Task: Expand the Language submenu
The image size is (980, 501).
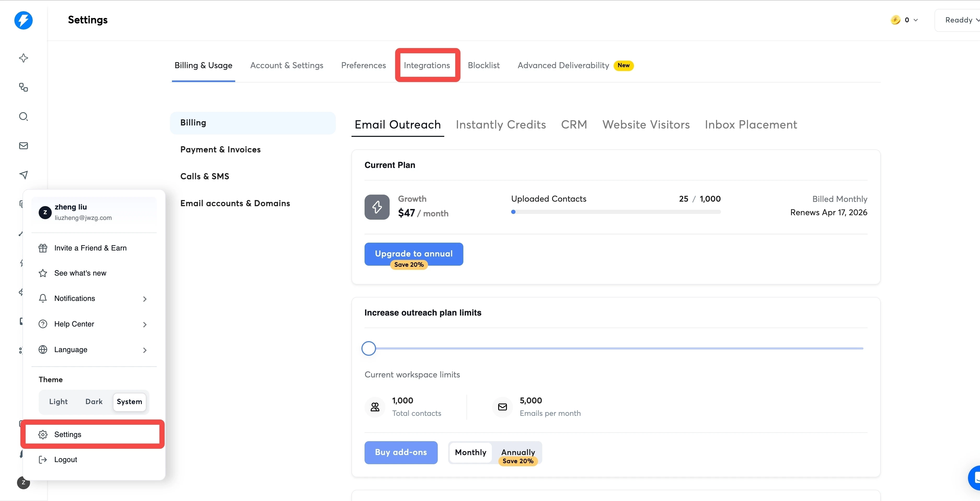Action: click(x=145, y=350)
